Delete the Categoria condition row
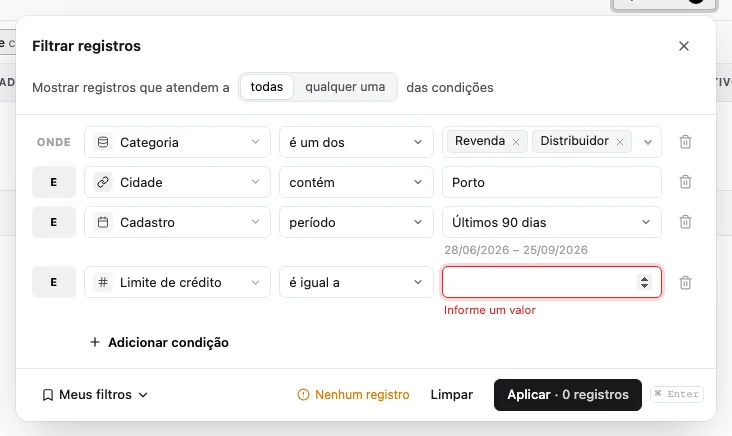 pos(685,141)
